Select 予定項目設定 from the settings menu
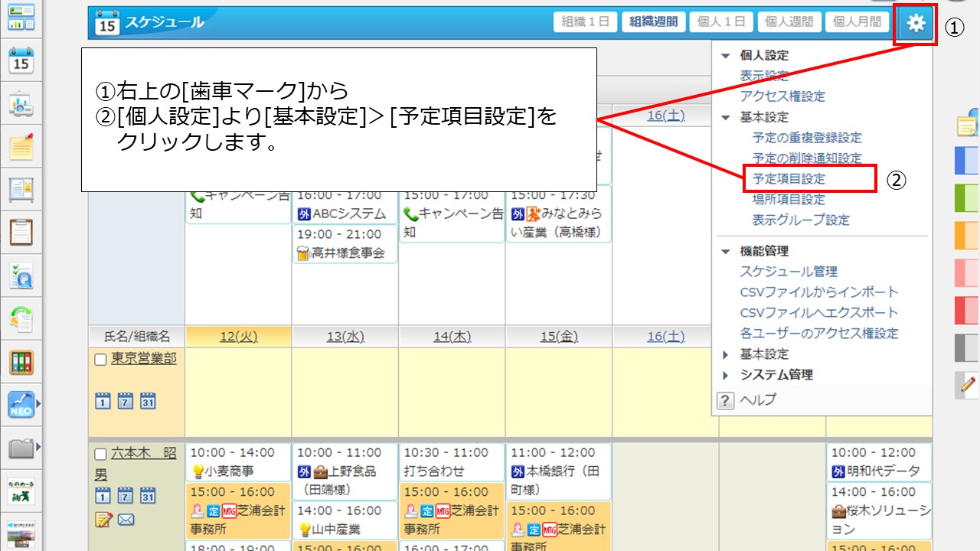Viewport: 980px width, 551px height. tap(789, 179)
